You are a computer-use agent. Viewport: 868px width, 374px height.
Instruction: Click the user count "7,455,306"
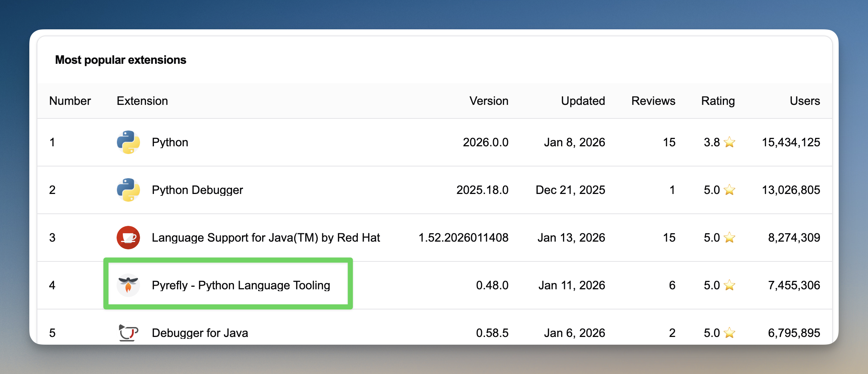pyautogui.click(x=794, y=285)
